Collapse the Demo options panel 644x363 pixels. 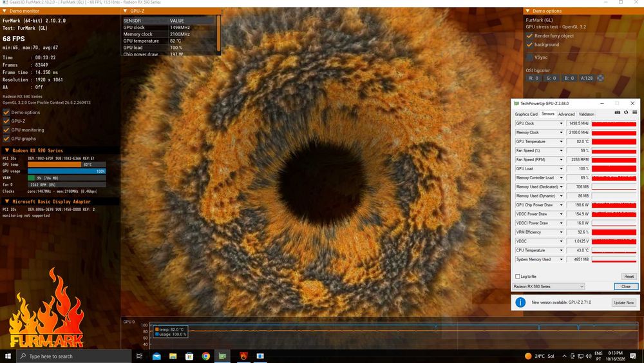527,11
